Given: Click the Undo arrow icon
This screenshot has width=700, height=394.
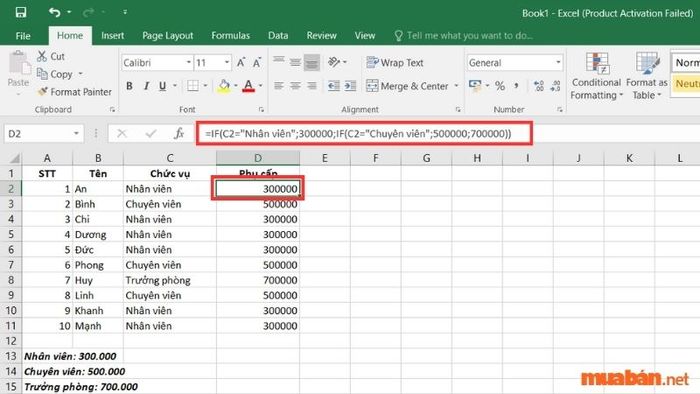Looking at the screenshot, I should (x=55, y=12).
